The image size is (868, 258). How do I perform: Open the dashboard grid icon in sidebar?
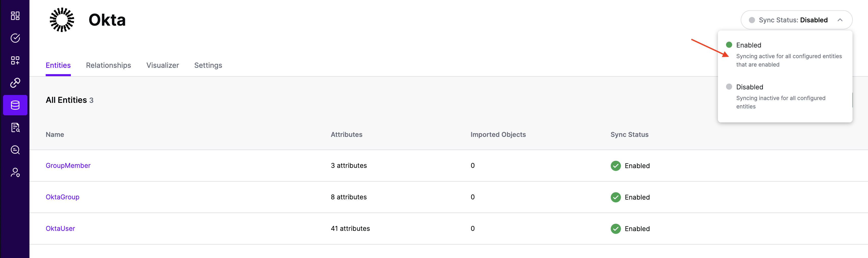(15, 16)
